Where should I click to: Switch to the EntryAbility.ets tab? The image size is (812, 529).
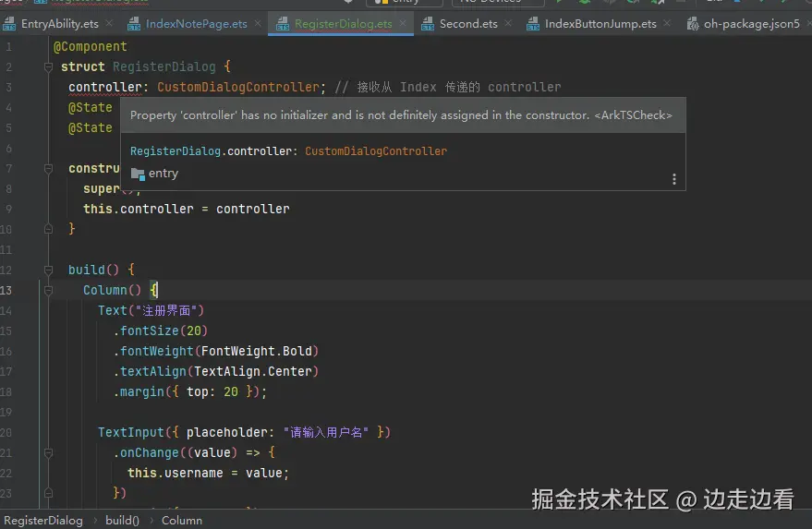coord(59,24)
